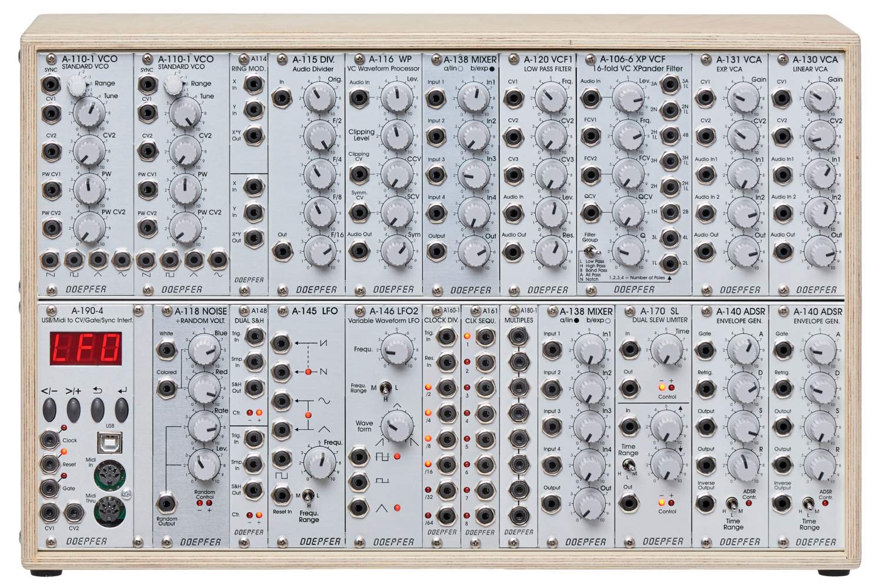This screenshot has width=881, height=588.
Task: Click the Audio In jack on A-116 WP
Action: coord(359,97)
